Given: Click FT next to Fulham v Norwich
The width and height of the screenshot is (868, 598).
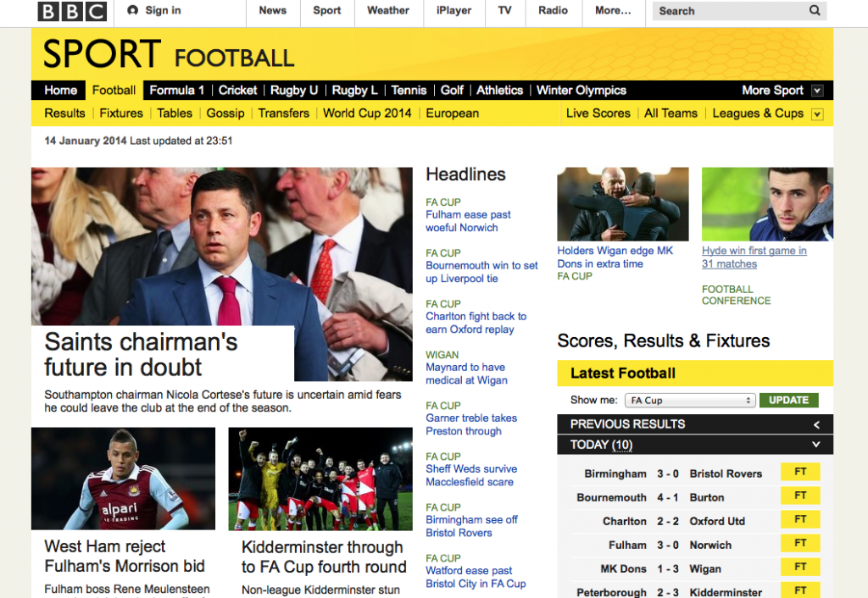Looking at the screenshot, I should [x=799, y=545].
